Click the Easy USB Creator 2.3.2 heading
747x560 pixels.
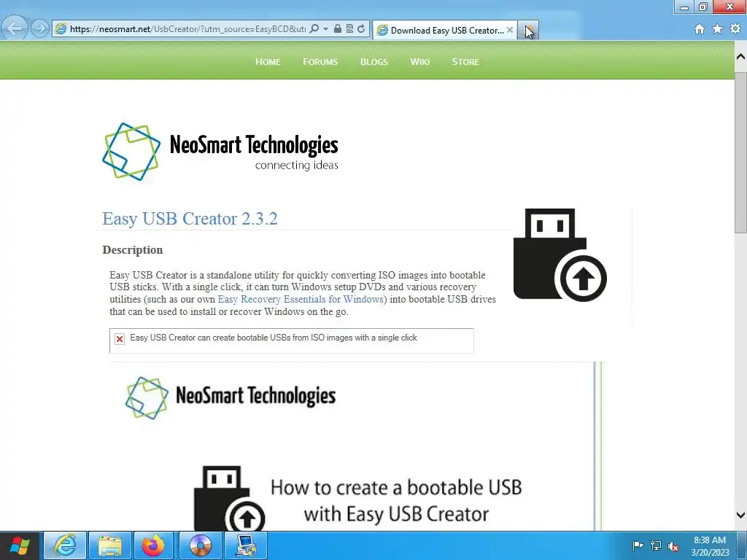click(x=190, y=219)
